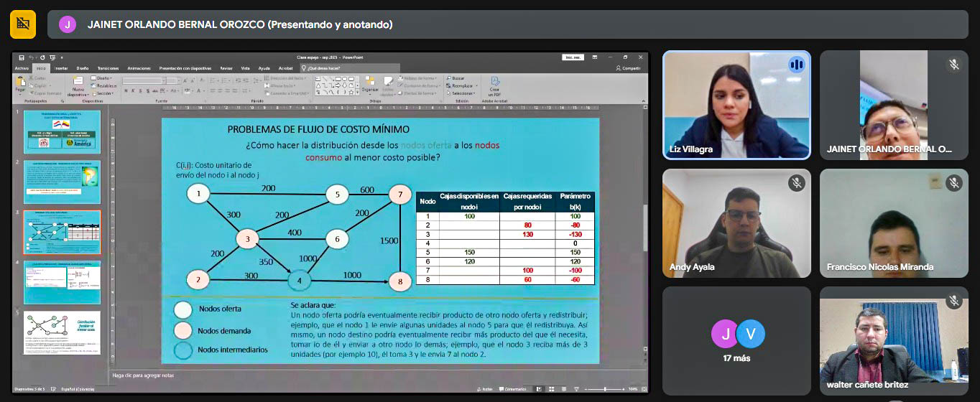Open the Insertar ribbon tab

60,68
